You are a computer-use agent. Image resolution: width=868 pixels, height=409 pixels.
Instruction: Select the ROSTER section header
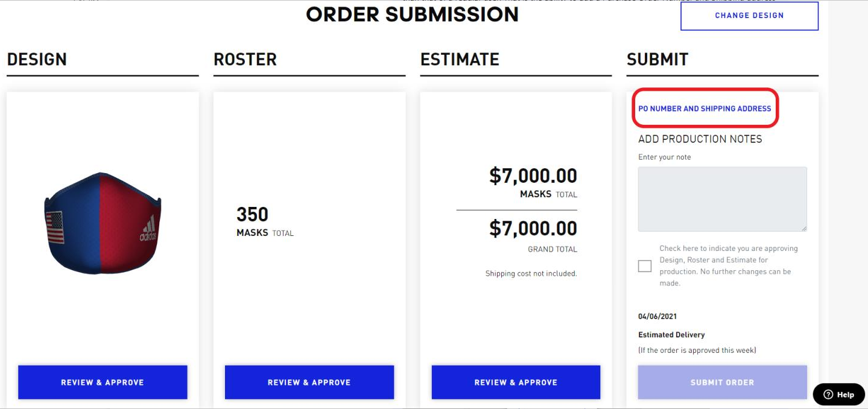point(245,59)
